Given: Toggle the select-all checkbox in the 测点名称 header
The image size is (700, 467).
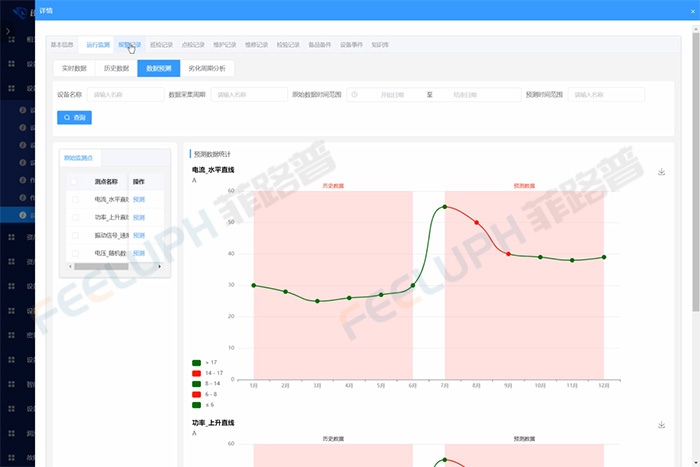Looking at the screenshot, I should pos(74,182).
